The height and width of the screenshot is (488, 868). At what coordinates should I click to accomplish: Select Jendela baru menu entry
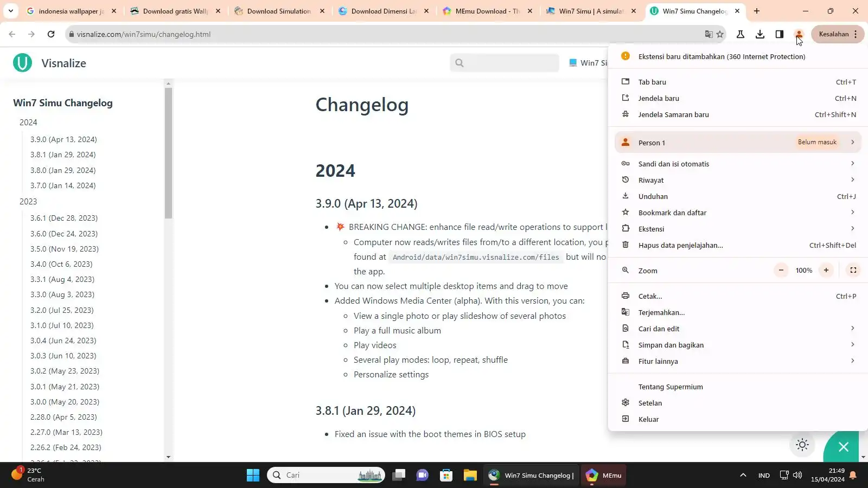pyautogui.click(x=738, y=98)
